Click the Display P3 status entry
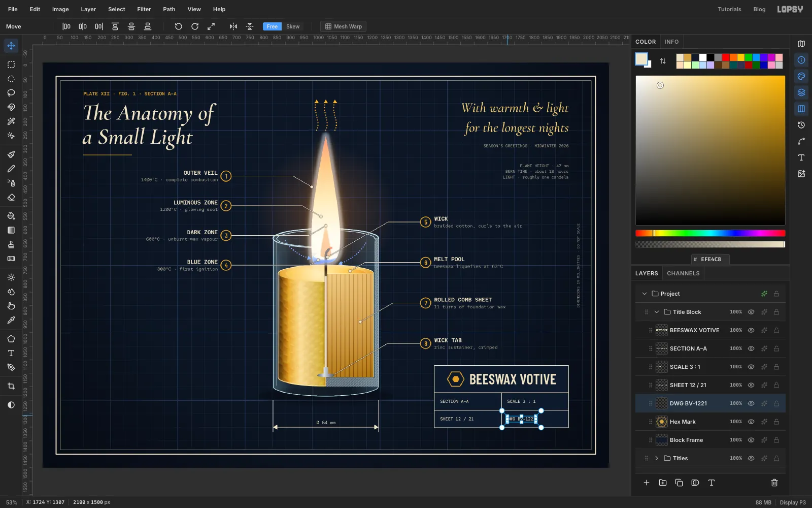Screen dimensions: 812x508 point(793,502)
